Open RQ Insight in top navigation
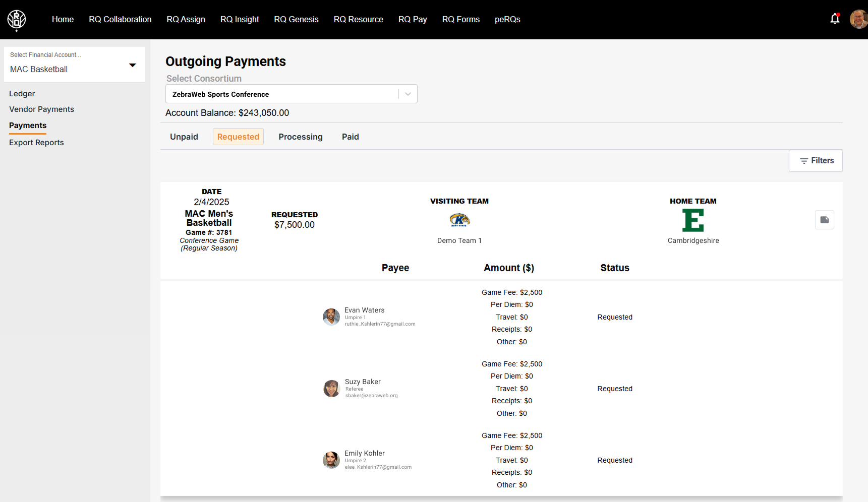 point(240,20)
